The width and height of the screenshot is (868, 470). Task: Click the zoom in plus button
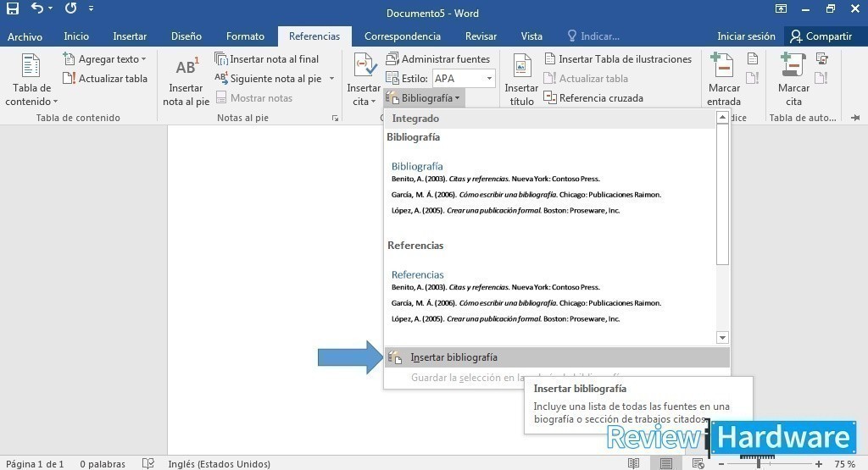819,464
